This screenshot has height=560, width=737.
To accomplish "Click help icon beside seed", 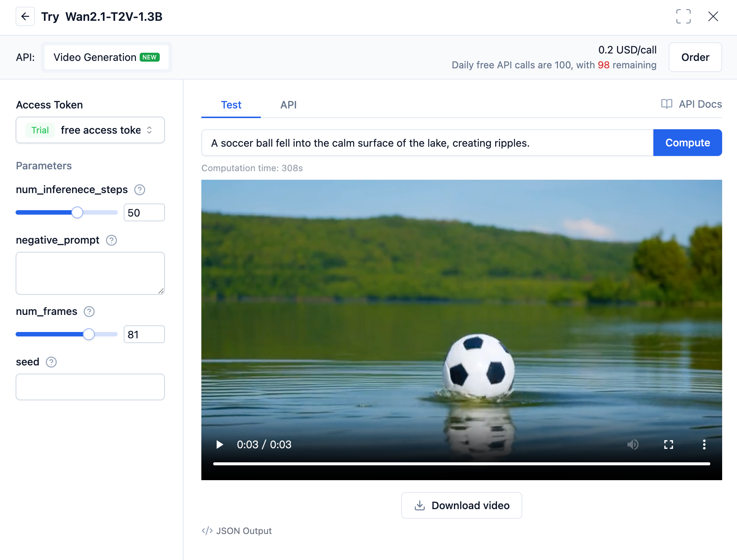I will point(51,362).
